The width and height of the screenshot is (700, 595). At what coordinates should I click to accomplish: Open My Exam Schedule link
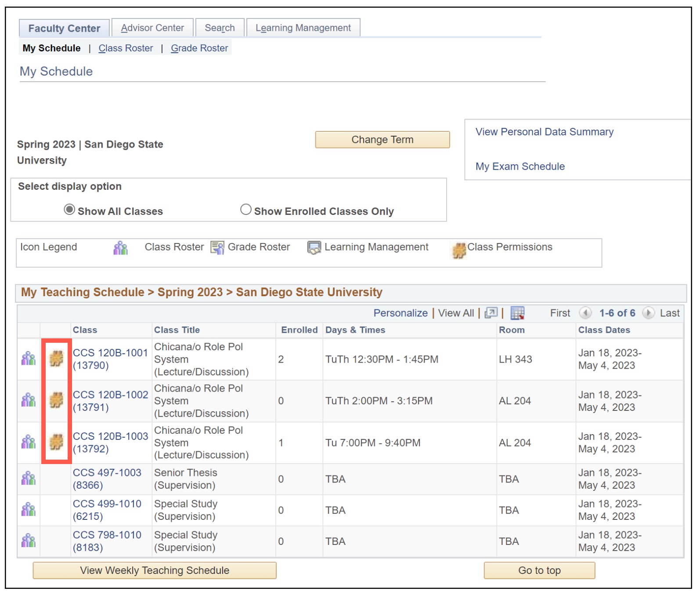[520, 167]
